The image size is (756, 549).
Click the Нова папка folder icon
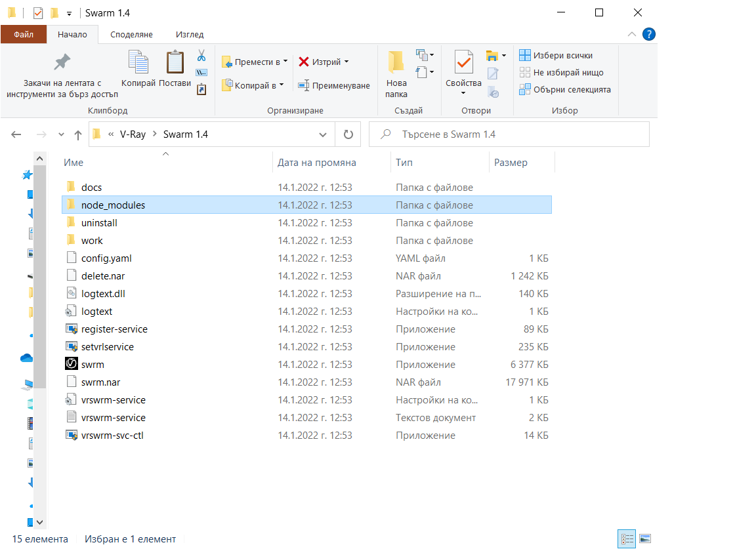tap(396, 62)
